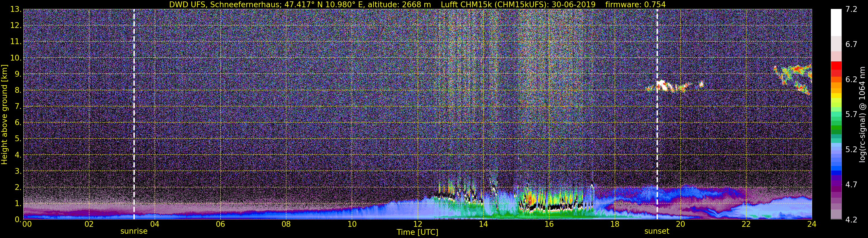Click the height axis tick '13.'

point(16,10)
